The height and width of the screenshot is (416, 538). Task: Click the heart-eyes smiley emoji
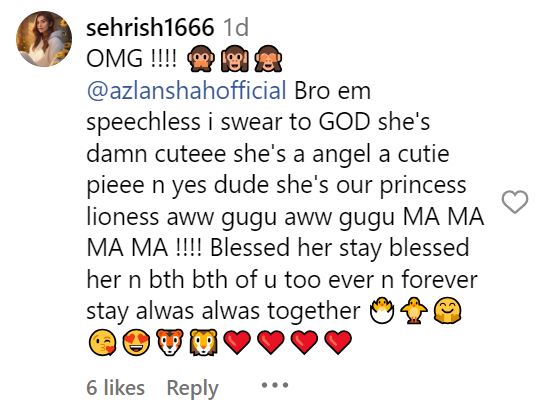click(x=136, y=342)
